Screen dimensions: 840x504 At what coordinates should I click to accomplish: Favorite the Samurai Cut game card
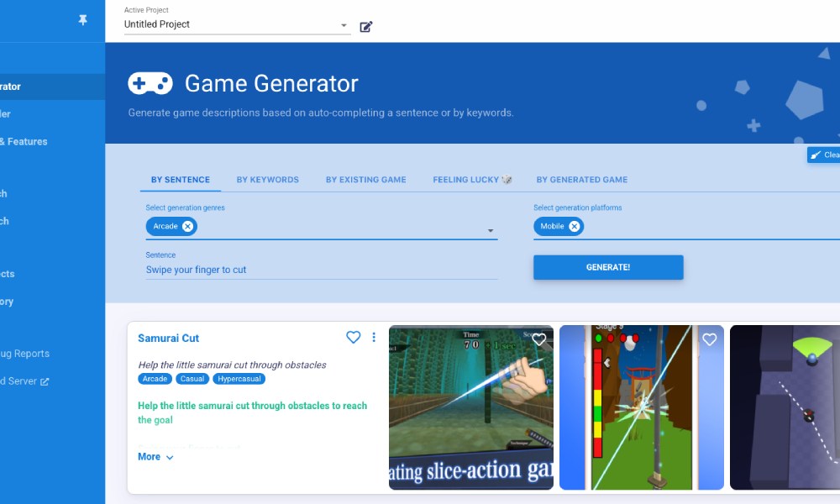click(353, 338)
